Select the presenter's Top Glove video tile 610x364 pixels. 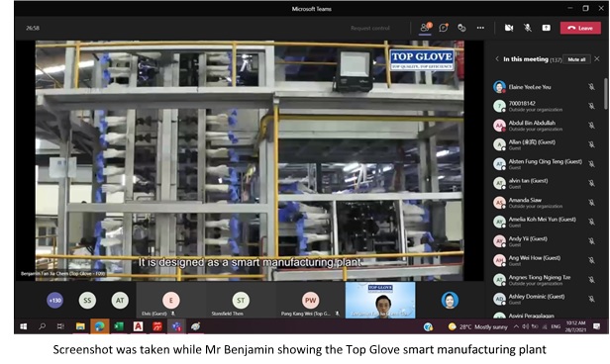point(380,301)
